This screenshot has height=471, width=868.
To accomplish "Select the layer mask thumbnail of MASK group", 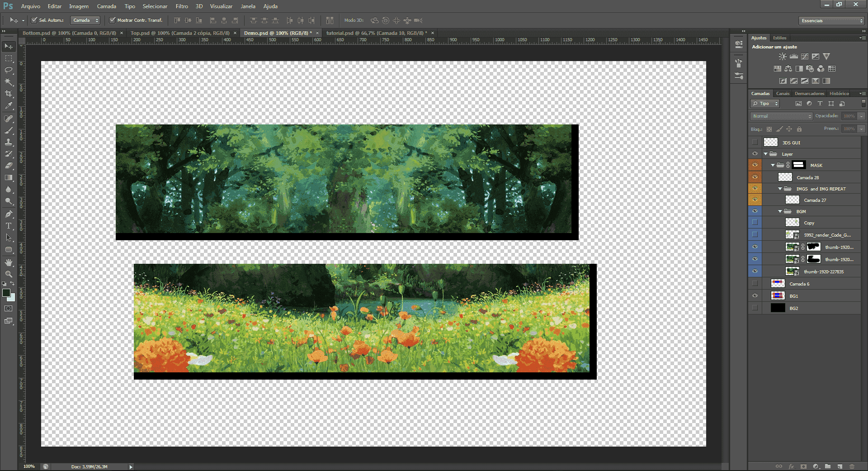I will tap(799, 165).
